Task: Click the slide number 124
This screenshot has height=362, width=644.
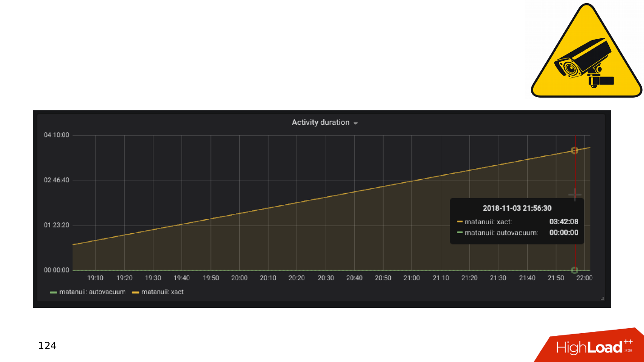Action: tap(47, 346)
